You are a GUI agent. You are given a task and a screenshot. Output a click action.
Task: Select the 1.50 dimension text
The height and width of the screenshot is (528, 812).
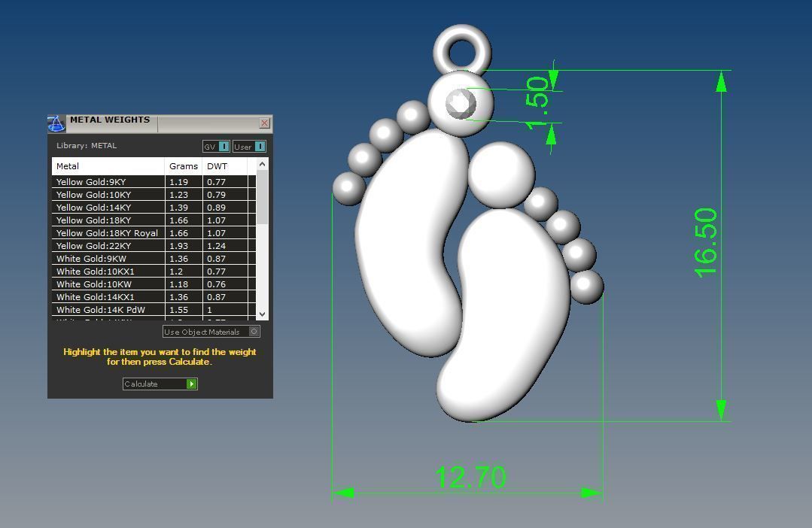coord(536,102)
